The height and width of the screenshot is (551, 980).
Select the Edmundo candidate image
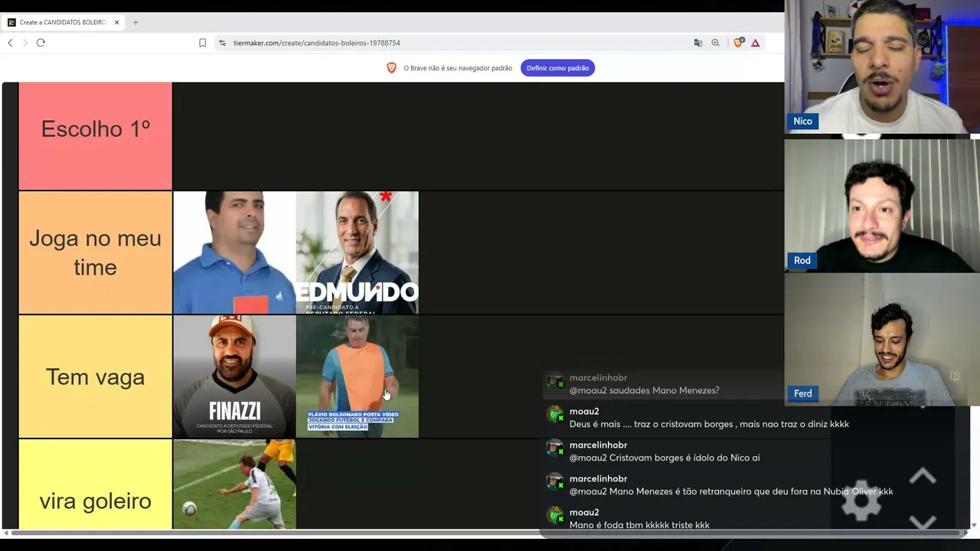[358, 253]
